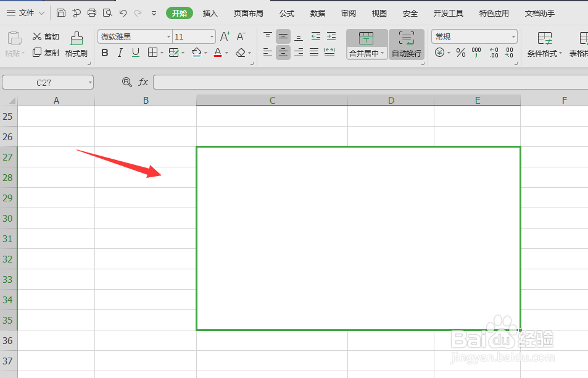Open the 开发工具 tab
Image resolution: width=588 pixels, height=378 pixels.
click(x=449, y=14)
